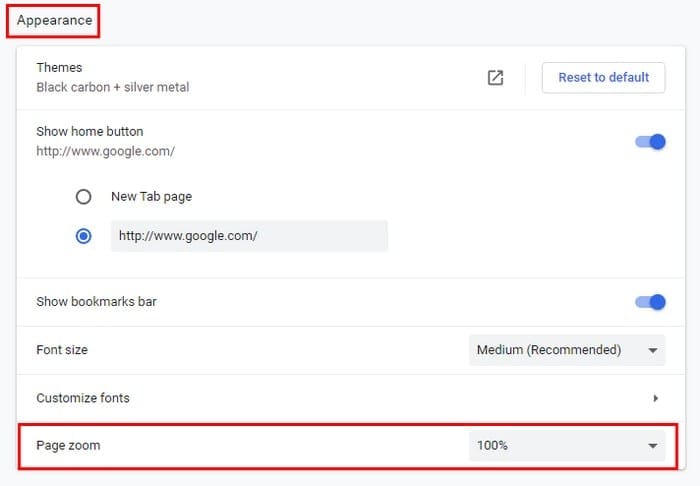Screen dimensions: 700x486
Task: Click Reset to default button
Action: [604, 78]
